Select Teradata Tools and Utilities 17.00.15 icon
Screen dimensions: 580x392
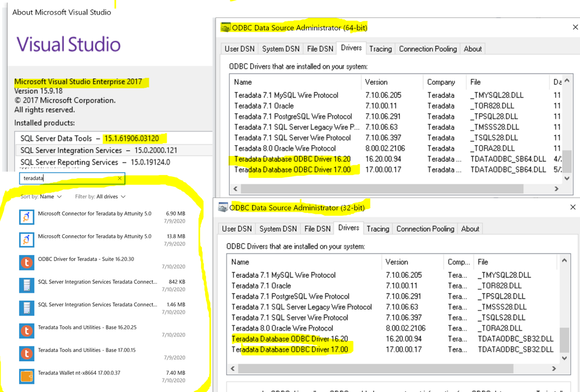[x=26, y=353]
